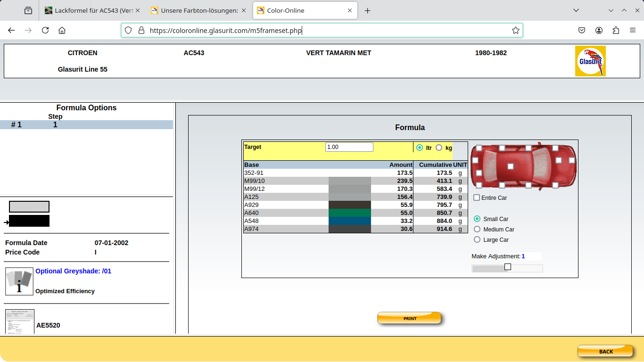Click the Target amount input field

click(x=349, y=147)
